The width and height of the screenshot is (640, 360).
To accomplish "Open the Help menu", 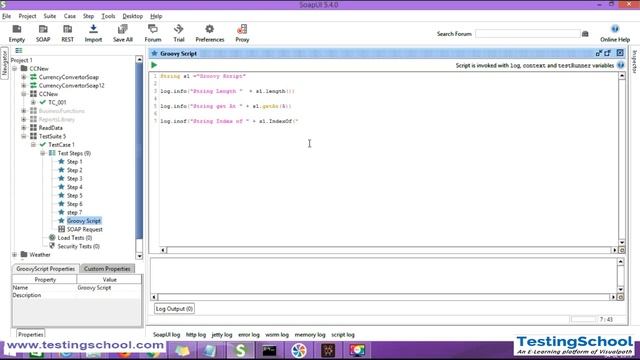I will tap(156, 16).
